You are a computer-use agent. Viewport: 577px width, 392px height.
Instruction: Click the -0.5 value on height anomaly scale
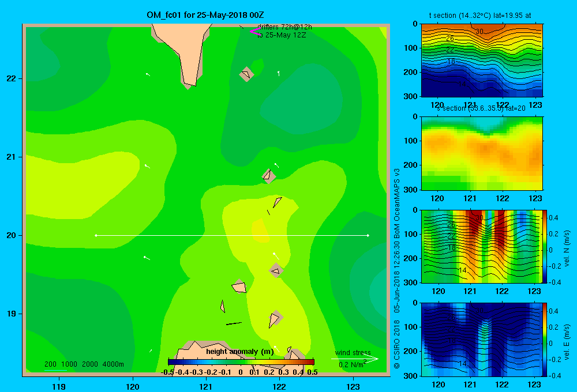click(167, 372)
